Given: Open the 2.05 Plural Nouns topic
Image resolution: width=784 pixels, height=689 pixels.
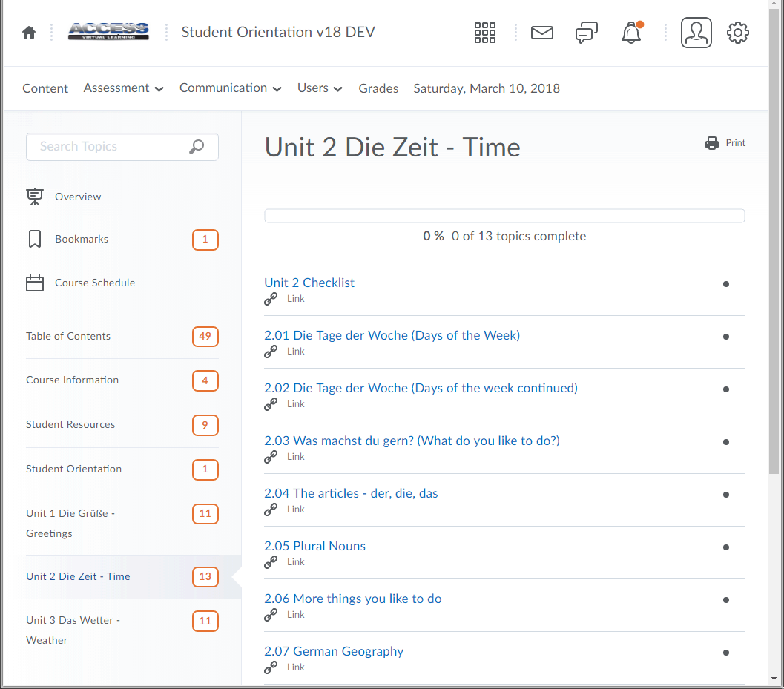Looking at the screenshot, I should coord(314,546).
